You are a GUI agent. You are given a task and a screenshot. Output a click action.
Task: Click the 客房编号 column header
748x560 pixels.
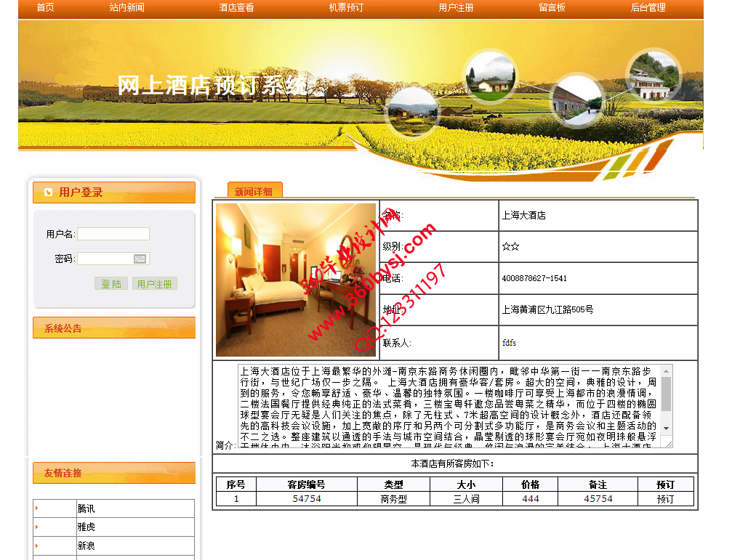coord(306,484)
